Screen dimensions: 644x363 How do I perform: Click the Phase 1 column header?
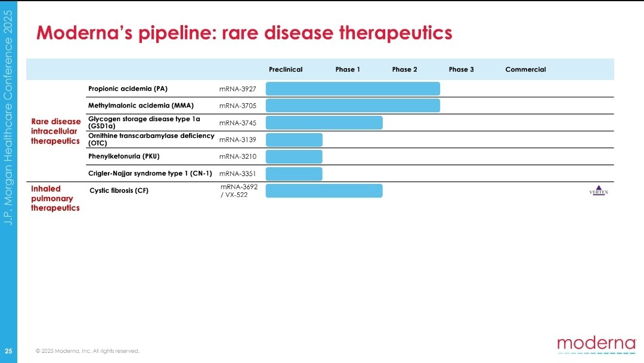pos(348,69)
